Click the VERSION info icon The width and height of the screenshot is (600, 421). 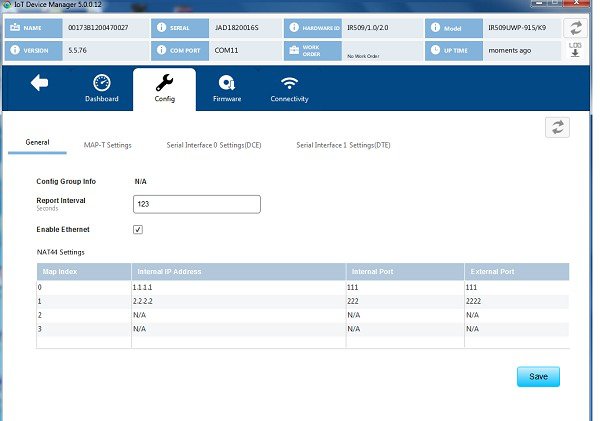[15, 50]
